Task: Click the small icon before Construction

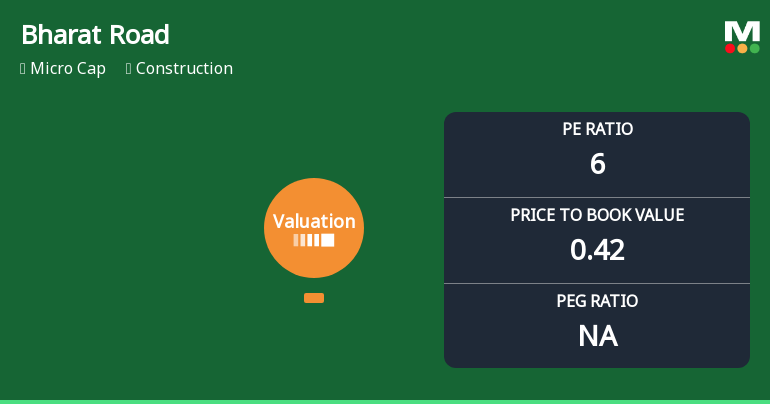Action: coord(129,69)
